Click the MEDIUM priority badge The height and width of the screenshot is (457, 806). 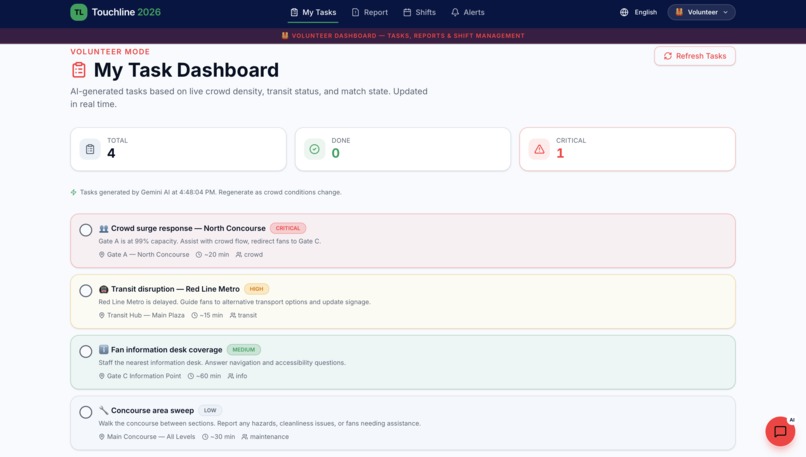coord(244,350)
